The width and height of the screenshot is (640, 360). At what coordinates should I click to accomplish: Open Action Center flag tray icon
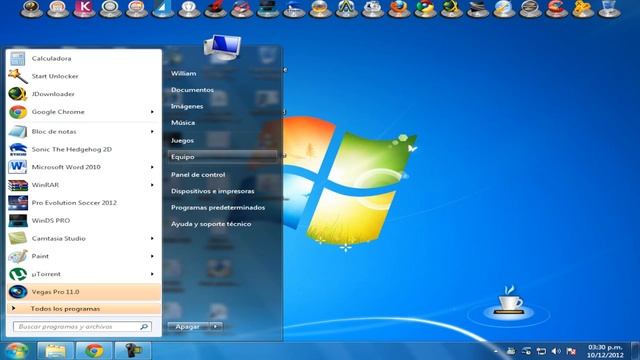point(571,351)
